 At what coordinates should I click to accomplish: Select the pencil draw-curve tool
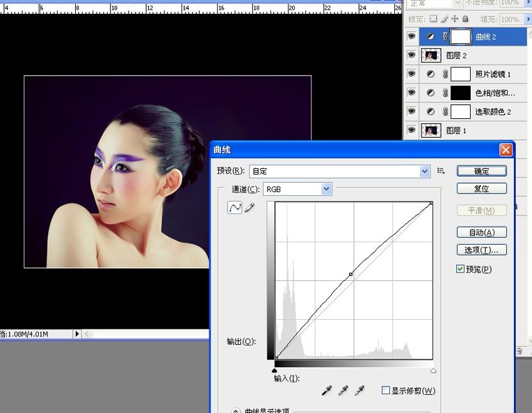pyautogui.click(x=250, y=207)
